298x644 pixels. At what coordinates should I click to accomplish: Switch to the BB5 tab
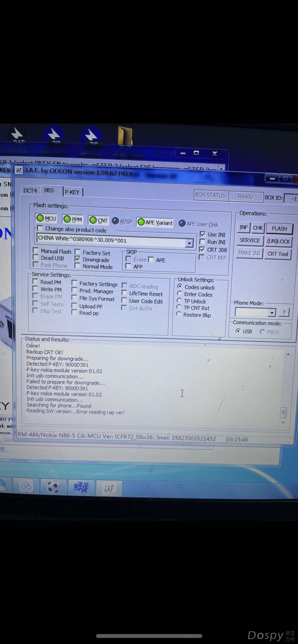coord(49,190)
